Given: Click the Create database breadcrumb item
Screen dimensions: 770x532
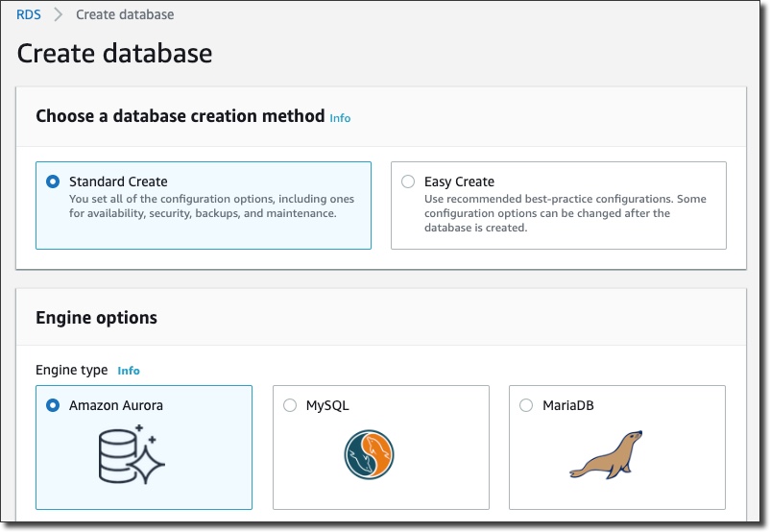Looking at the screenshot, I should click(125, 15).
